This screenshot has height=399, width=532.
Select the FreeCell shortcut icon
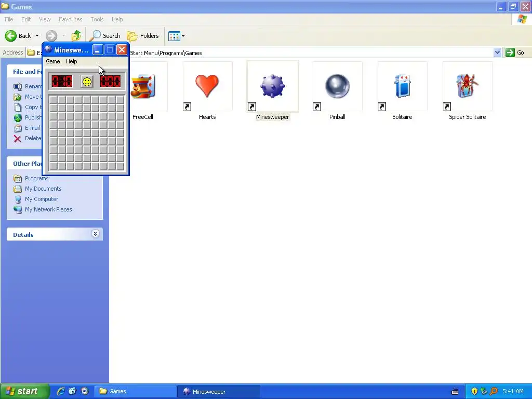pos(144,86)
